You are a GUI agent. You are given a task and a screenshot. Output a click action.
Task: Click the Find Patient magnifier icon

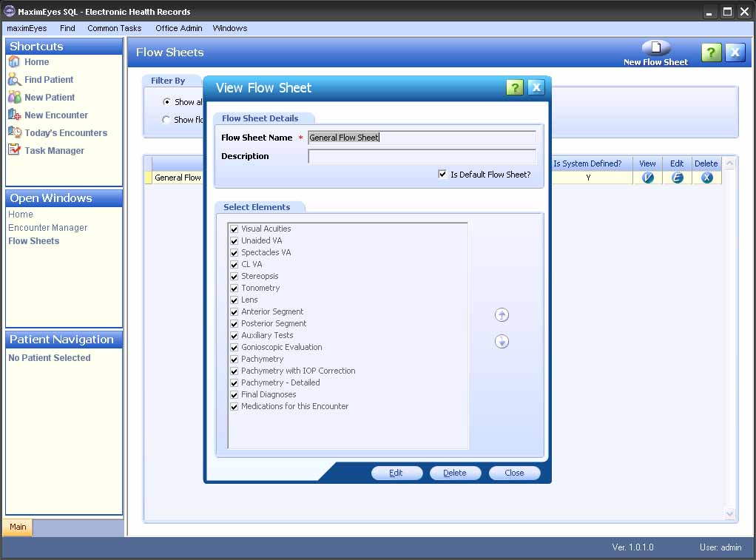tap(14, 80)
